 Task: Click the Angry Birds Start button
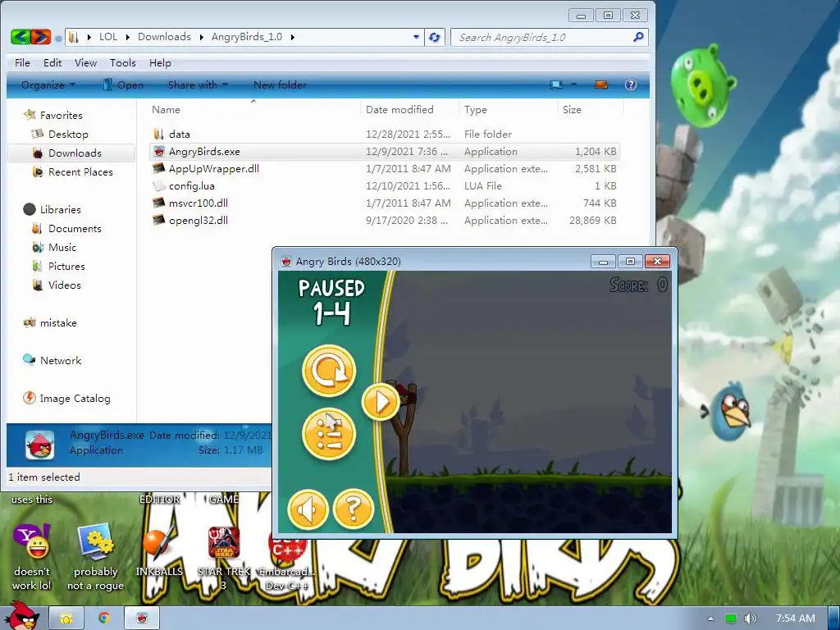coord(21,615)
